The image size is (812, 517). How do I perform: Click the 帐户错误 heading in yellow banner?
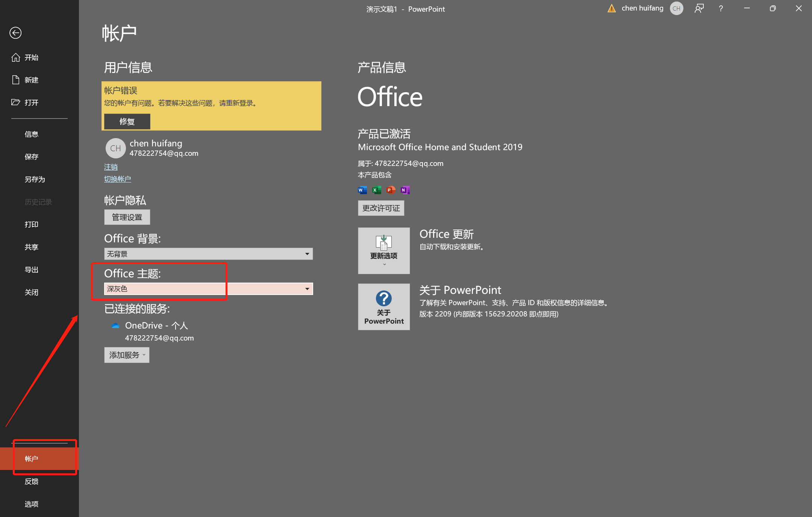(x=121, y=90)
